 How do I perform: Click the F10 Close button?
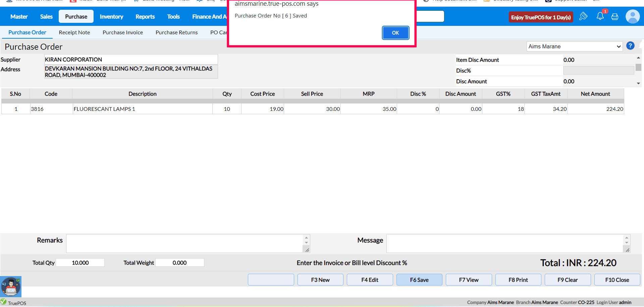click(617, 280)
